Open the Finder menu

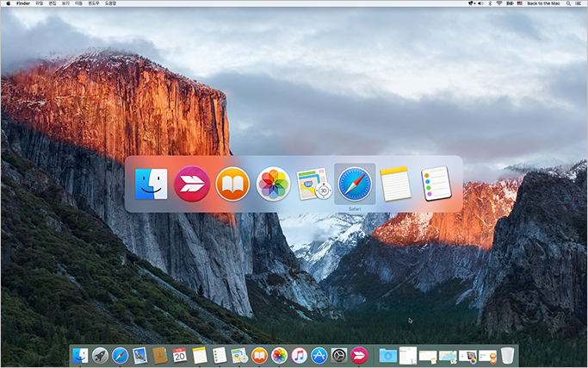[x=23, y=3]
